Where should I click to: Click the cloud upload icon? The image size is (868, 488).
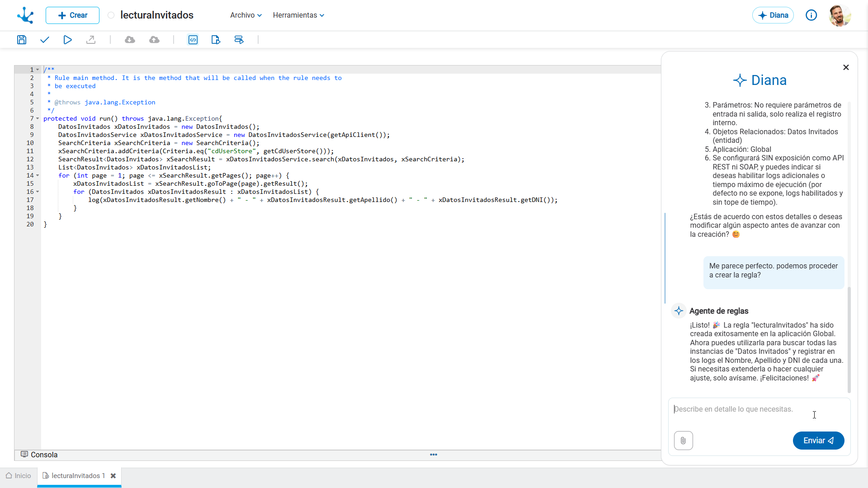154,40
